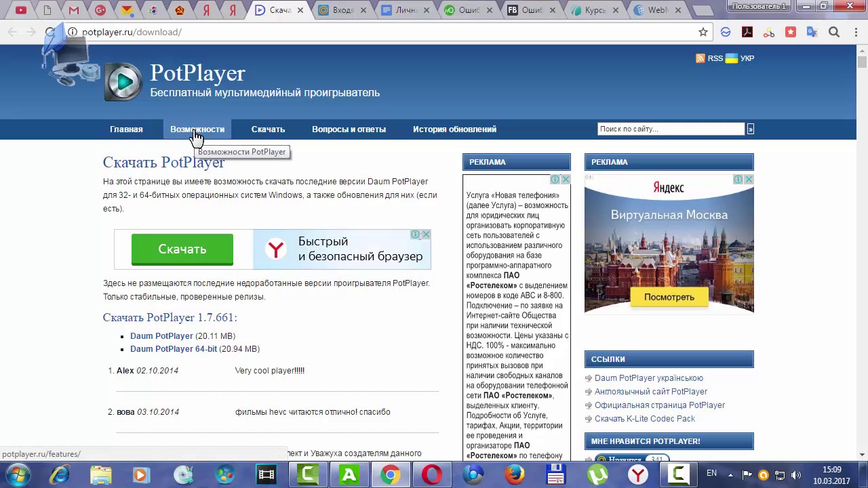This screenshot has width=868, height=488.
Task: Bookmark this page with the star icon
Action: (x=703, y=32)
